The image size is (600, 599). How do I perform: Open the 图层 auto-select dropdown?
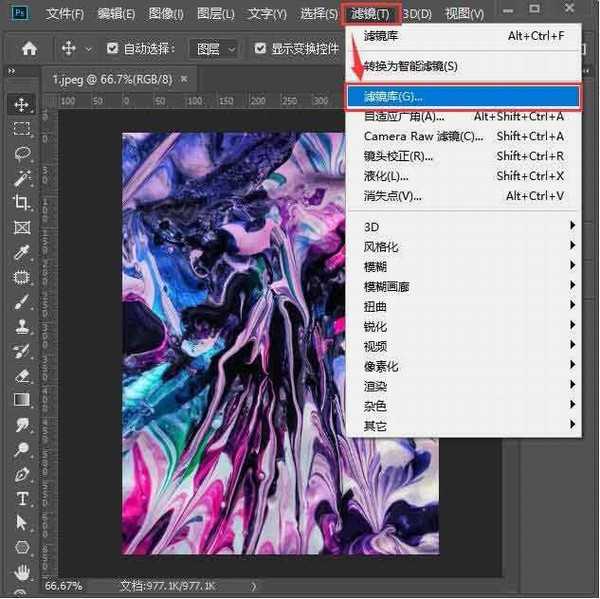(x=215, y=48)
